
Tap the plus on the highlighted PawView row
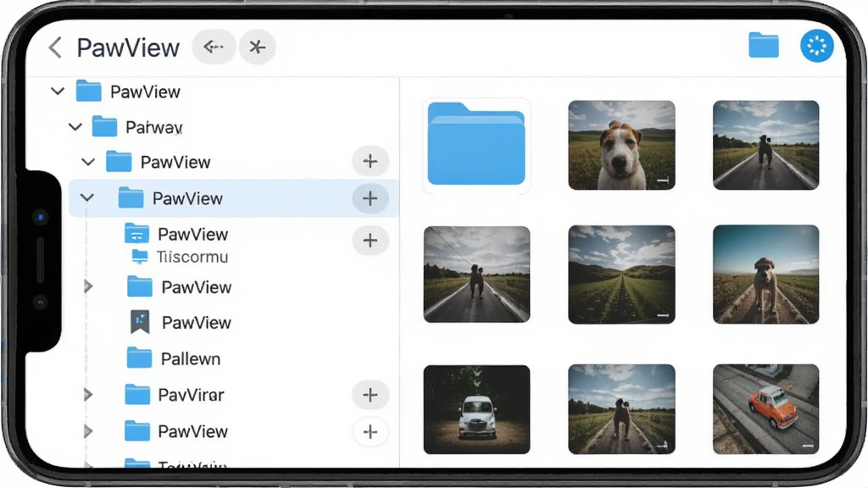370,198
